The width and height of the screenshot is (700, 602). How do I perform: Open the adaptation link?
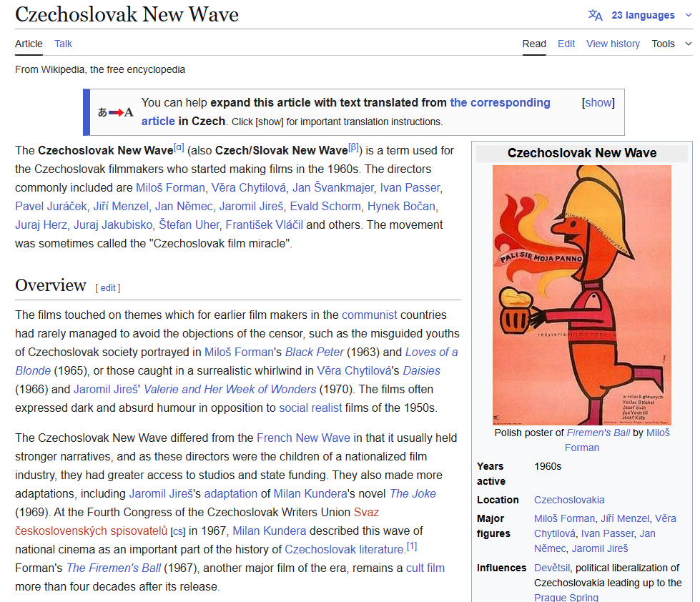coord(231,493)
